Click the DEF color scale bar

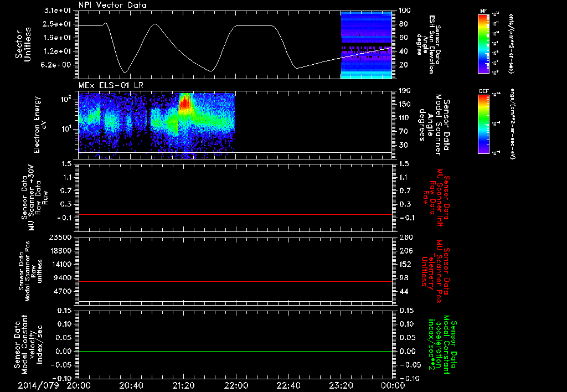click(x=483, y=124)
